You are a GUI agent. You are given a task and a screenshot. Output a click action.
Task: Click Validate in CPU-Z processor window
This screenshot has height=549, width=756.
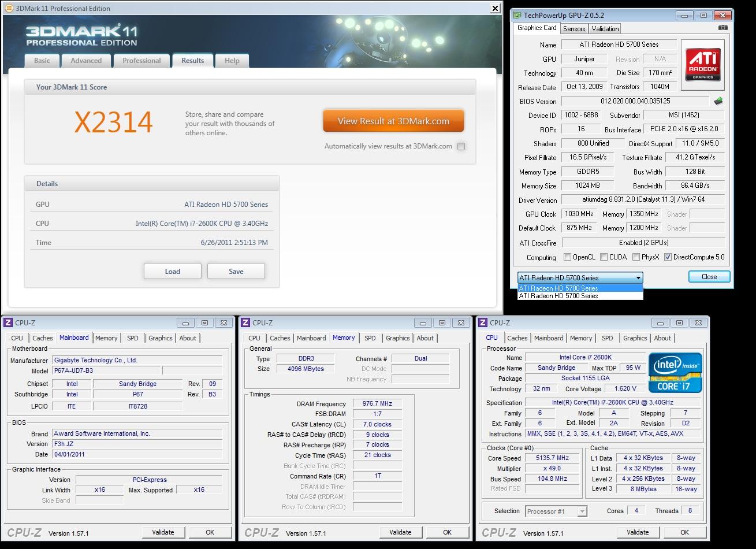638,532
